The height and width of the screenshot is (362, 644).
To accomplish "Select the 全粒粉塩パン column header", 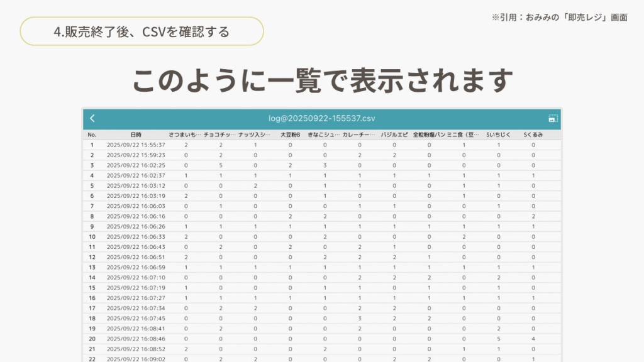I will coord(429,134).
